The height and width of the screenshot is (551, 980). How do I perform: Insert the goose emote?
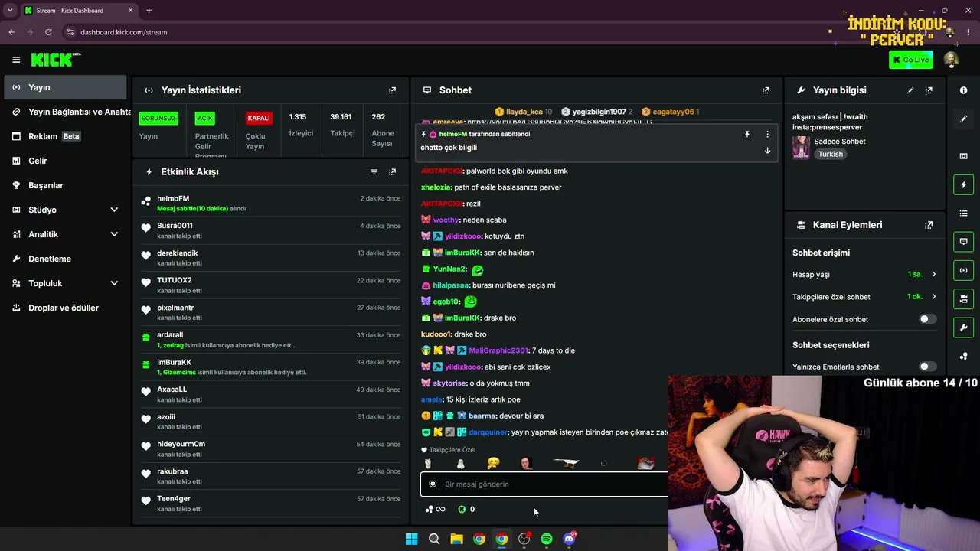pos(567,462)
